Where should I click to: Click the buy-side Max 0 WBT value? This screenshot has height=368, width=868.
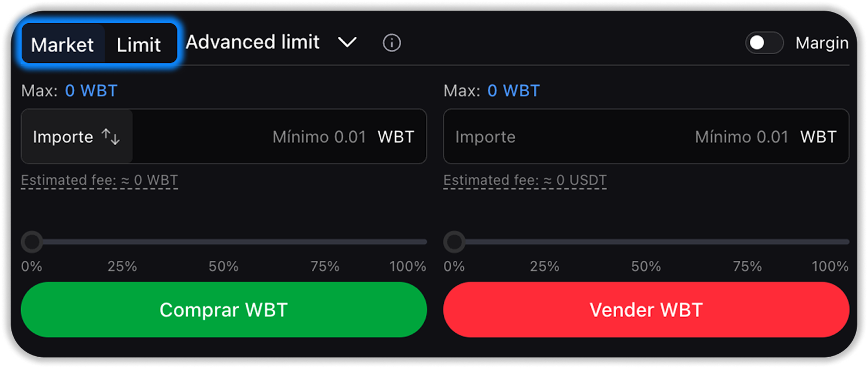91,91
